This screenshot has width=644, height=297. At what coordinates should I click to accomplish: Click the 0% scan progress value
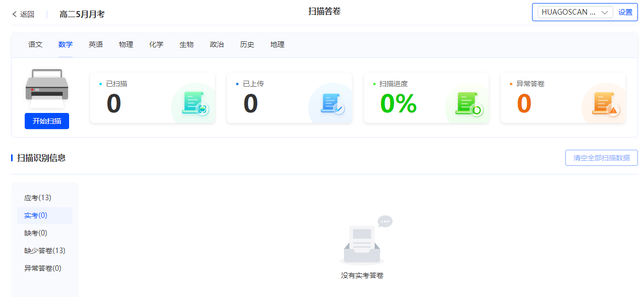(398, 104)
